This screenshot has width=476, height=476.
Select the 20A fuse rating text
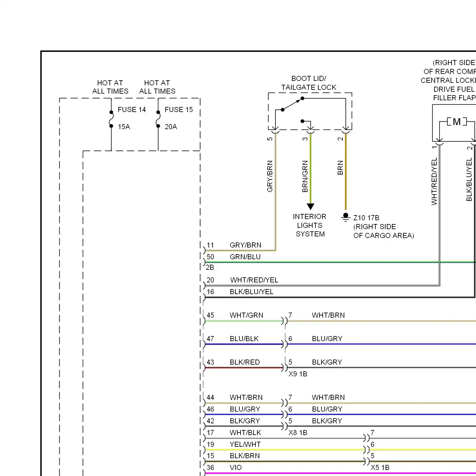click(171, 127)
